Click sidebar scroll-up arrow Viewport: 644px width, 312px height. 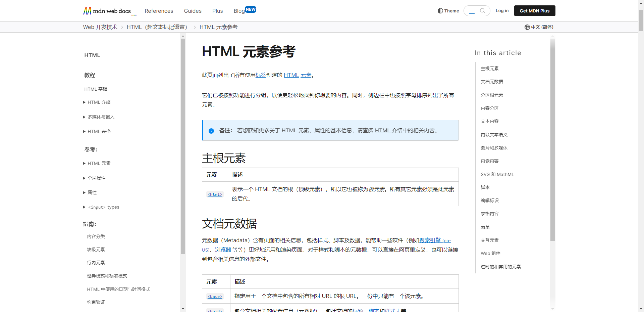pos(183,36)
